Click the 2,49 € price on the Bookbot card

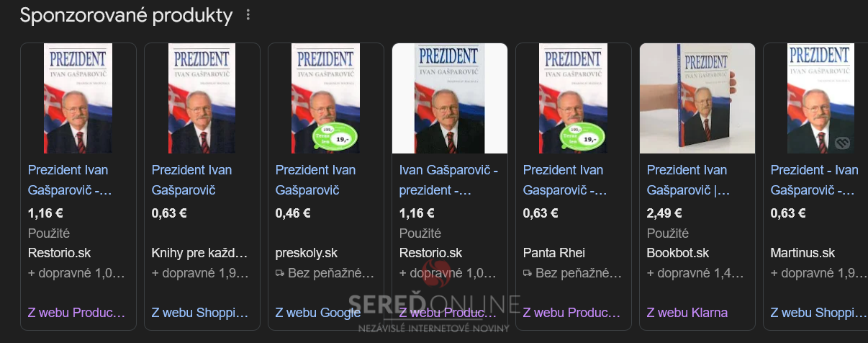664,213
